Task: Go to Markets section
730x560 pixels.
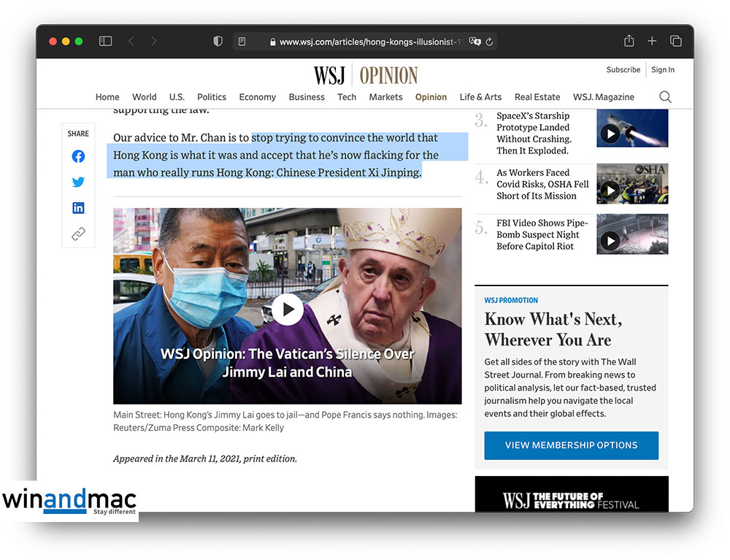Action: 385,97
